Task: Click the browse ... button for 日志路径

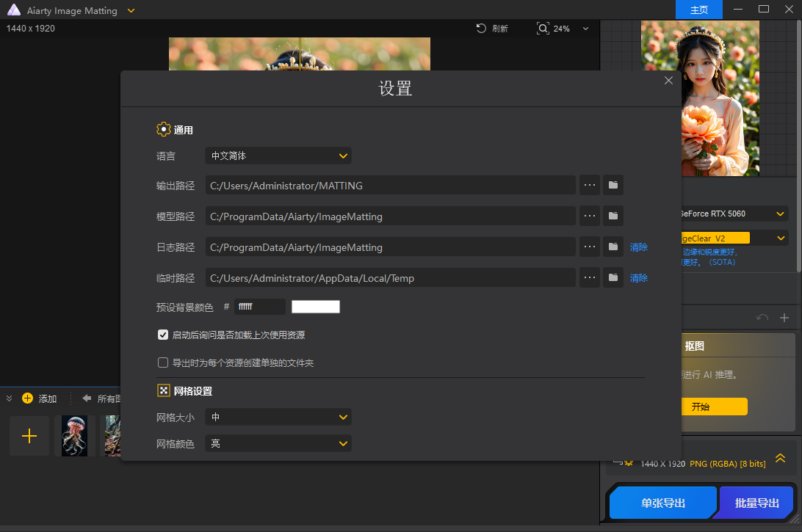Action: (590, 247)
